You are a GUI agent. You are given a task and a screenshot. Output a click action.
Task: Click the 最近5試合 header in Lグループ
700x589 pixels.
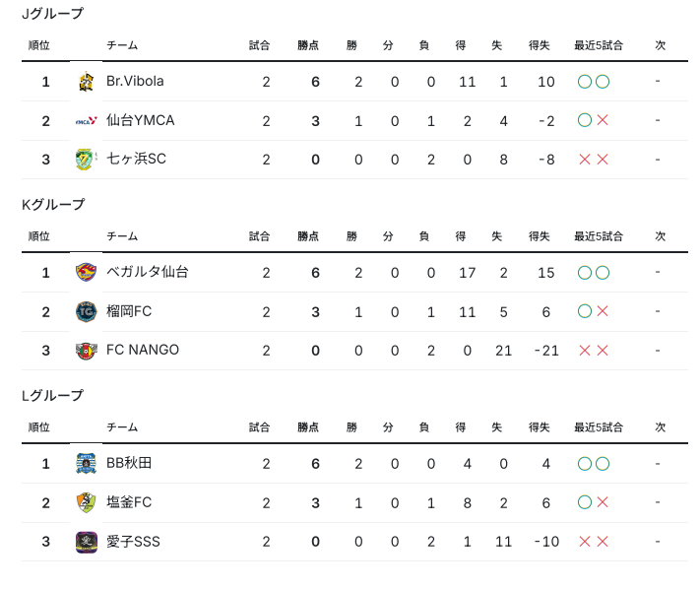[599, 427]
